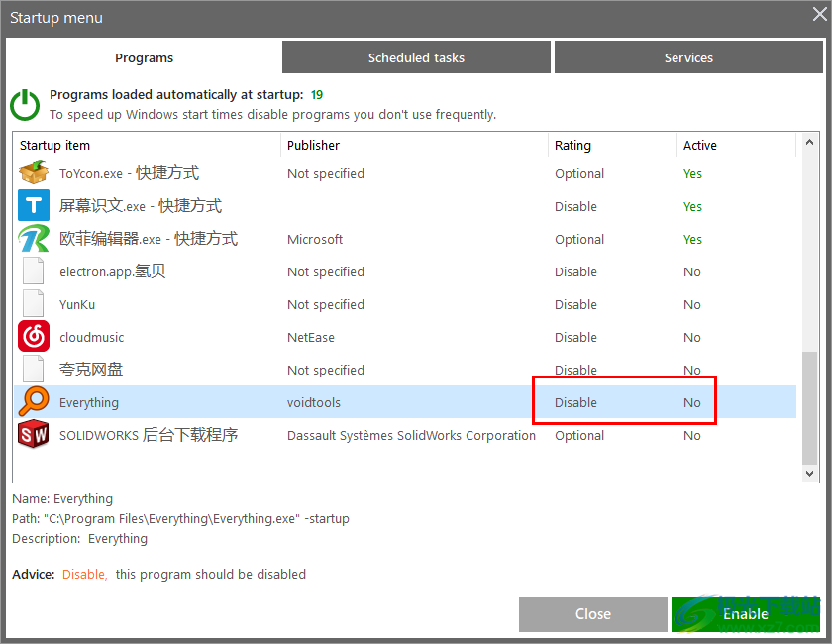
Task: Close the Startup menu window
Action: [x=820, y=14]
